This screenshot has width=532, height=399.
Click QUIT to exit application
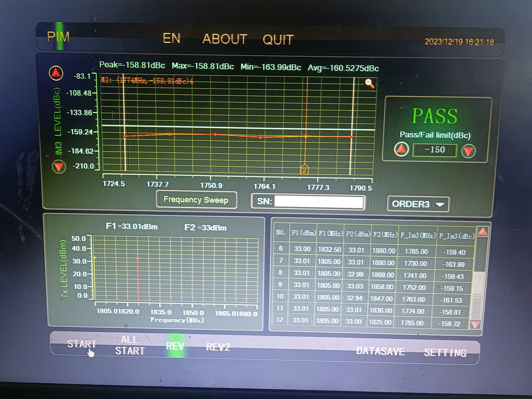(278, 40)
